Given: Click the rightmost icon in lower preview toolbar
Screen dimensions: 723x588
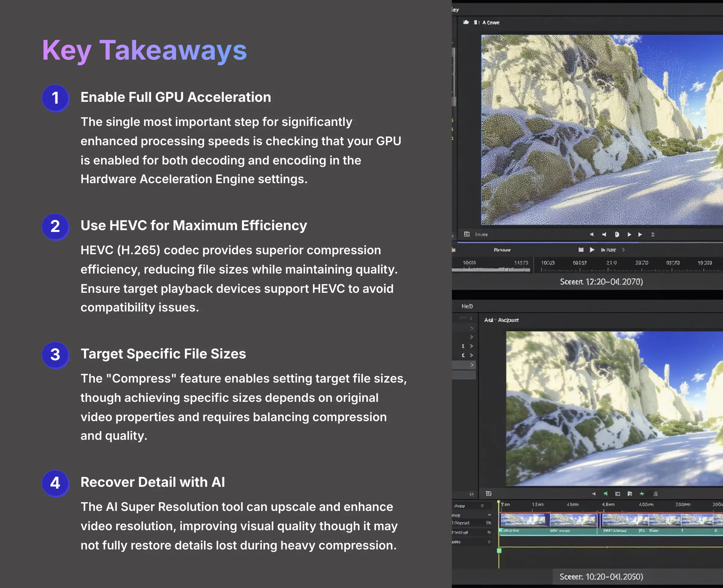Looking at the screenshot, I should click(656, 494).
